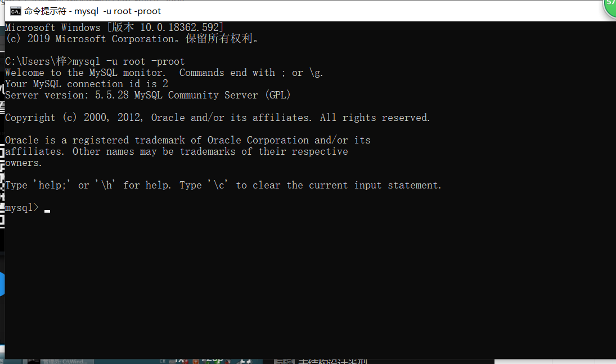
Task: Open the Command Prompt title bar system icon
Action: [x=15, y=11]
